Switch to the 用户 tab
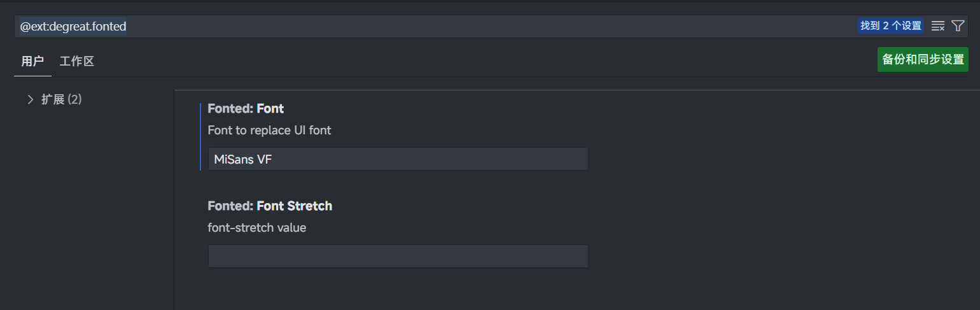Viewport: 980px width, 310px height. 32,62
